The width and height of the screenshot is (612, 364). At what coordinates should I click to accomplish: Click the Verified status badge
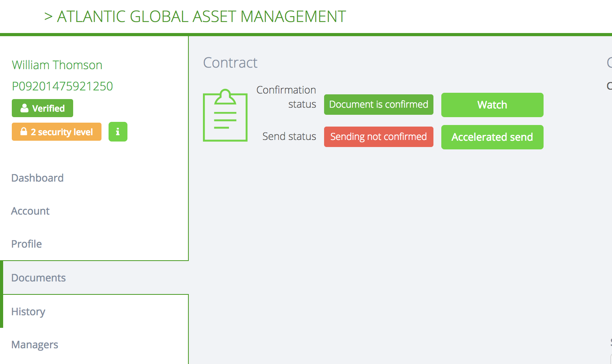click(x=42, y=108)
